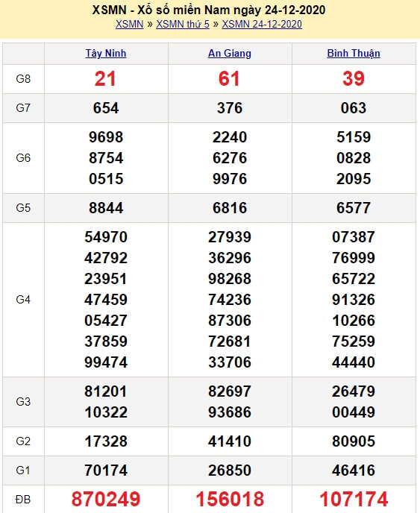Select Bình Thuận G5 number 6577
Image resolution: width=420 pixels, height=513 pixels.
coord(354,208)
